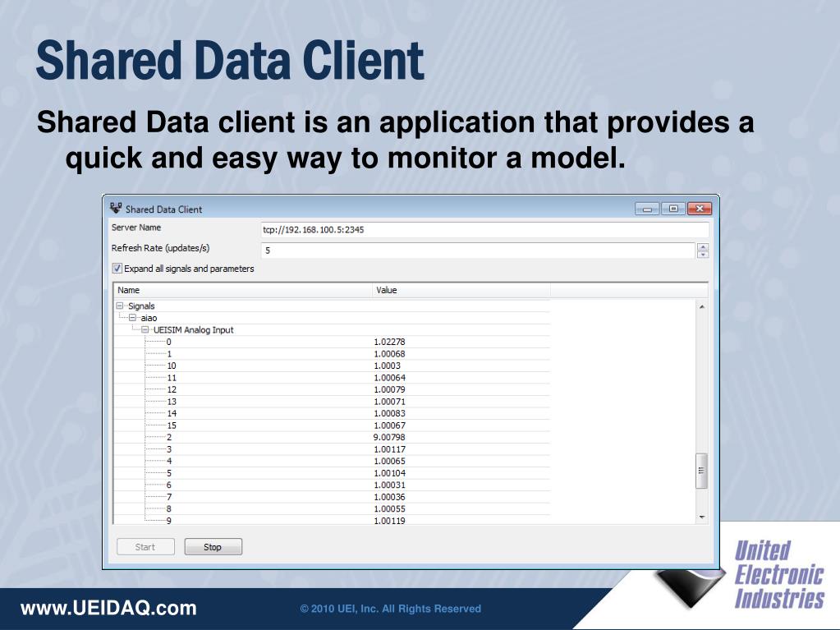
Task: Click the www.UEIDAQ.com link in footer
Action: click(108, 609)
